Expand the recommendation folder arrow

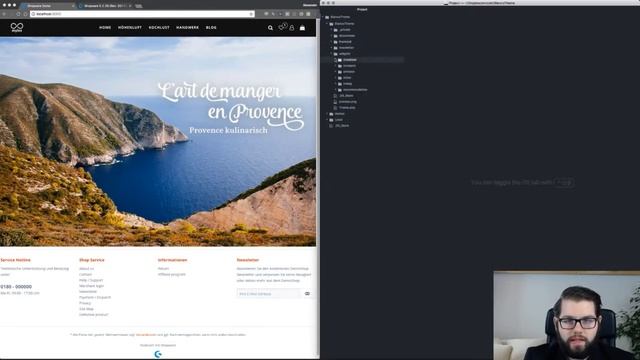point(335,90)
